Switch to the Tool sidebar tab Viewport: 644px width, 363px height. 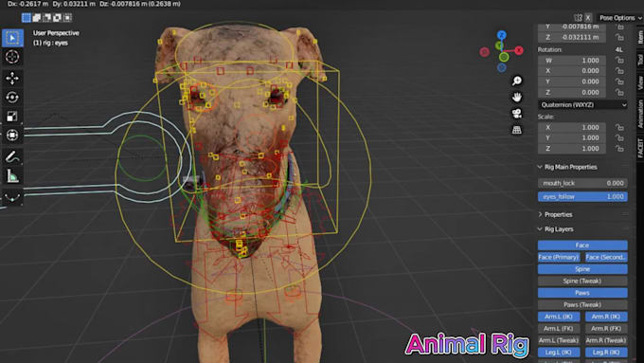click(x=640, y=60)
